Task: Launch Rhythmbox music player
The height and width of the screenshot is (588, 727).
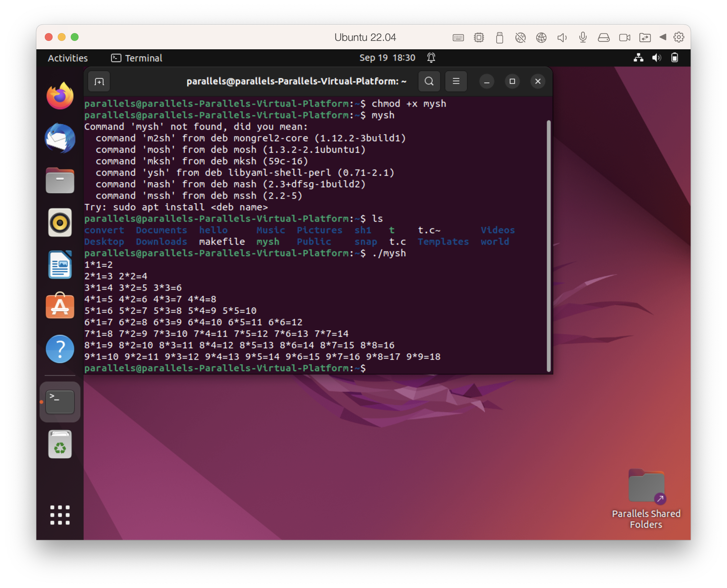Action: click(x=60, y=223)
